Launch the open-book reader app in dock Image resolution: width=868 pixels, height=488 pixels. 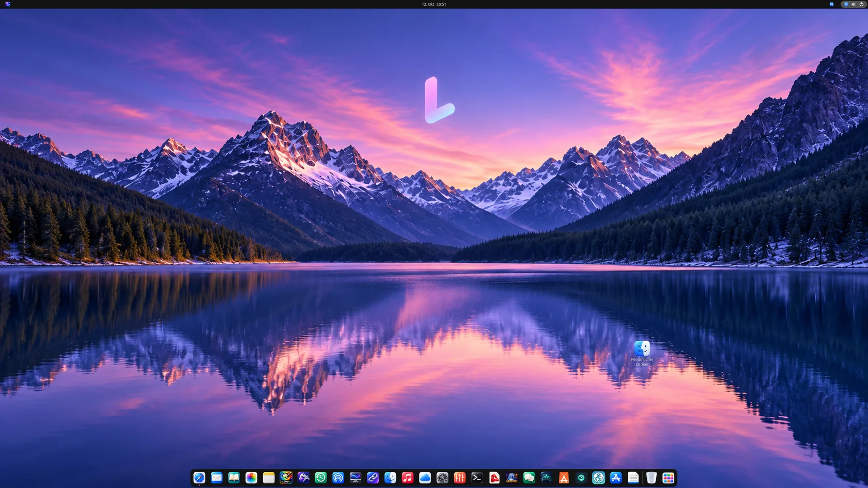pos(234,478)
